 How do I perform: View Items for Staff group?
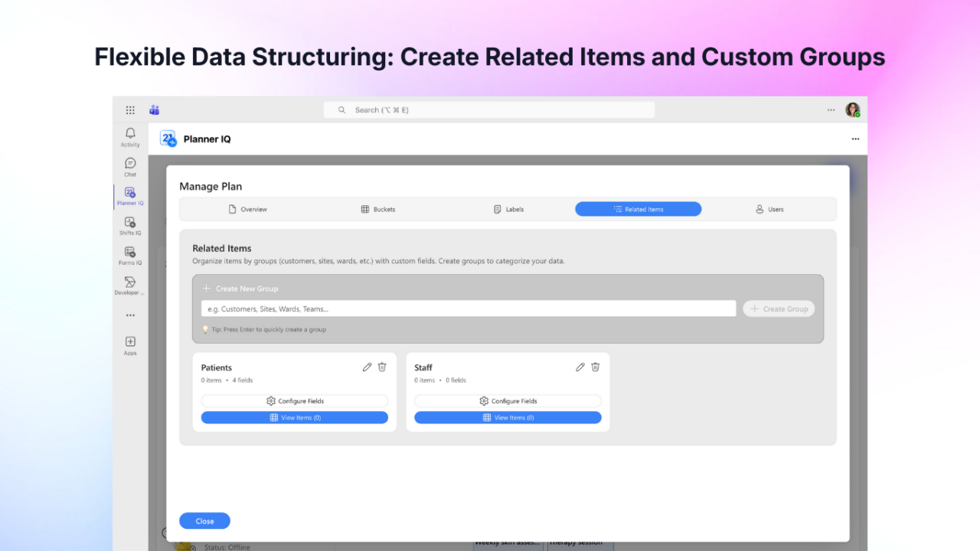(x=508, y=418)
